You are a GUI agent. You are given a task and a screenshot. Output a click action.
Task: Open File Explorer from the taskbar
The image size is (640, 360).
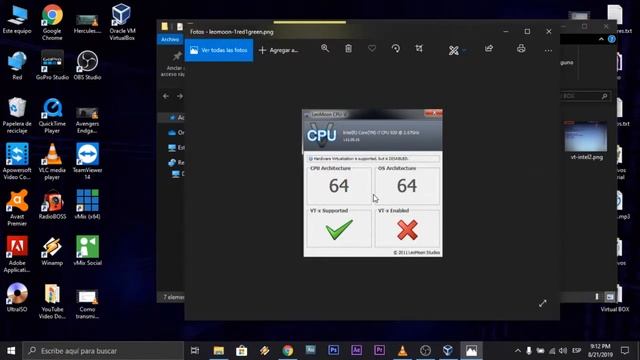[x=219, y=351]
